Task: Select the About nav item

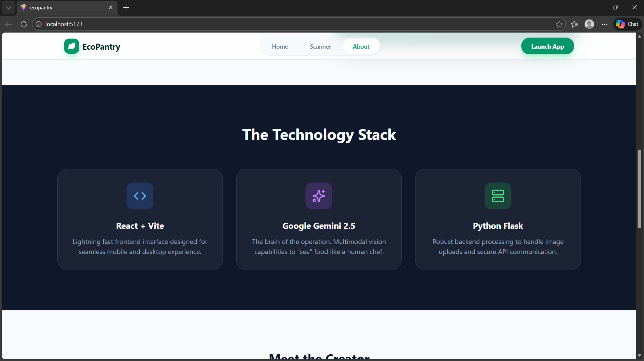Action: click(x=361, y=47)
